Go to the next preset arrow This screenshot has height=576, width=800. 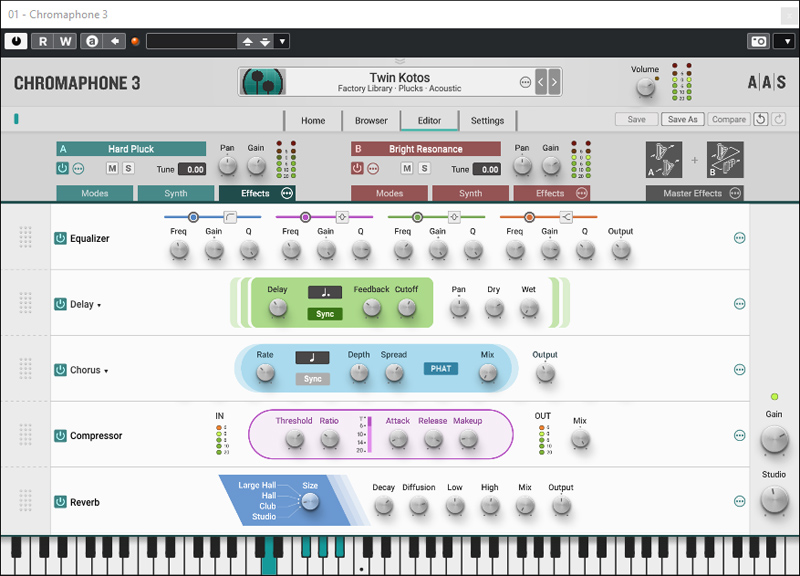(554, 82)
